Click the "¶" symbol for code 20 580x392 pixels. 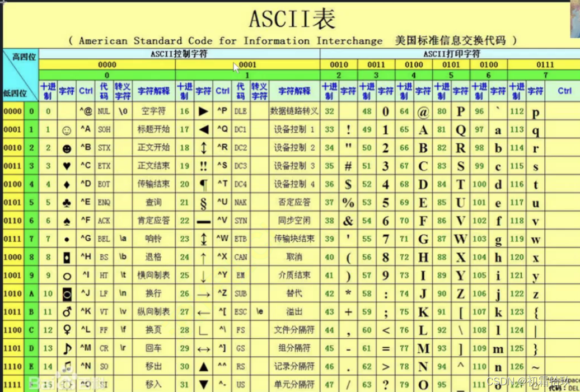(x=203, y=185)
